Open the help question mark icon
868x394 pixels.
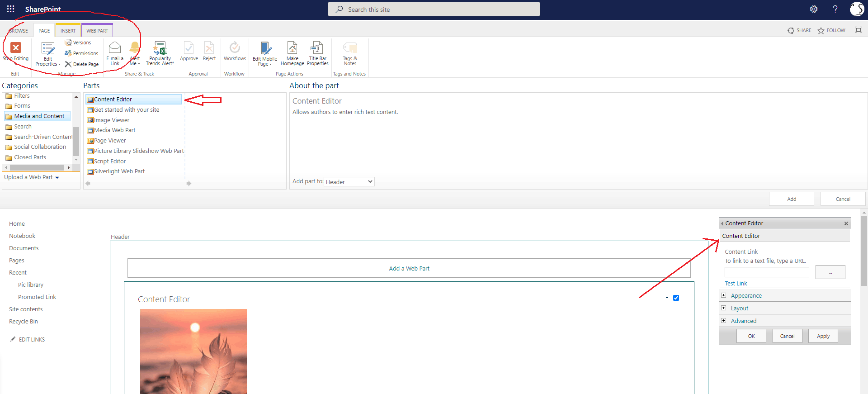pyautogui.click(x=835, y=9)
